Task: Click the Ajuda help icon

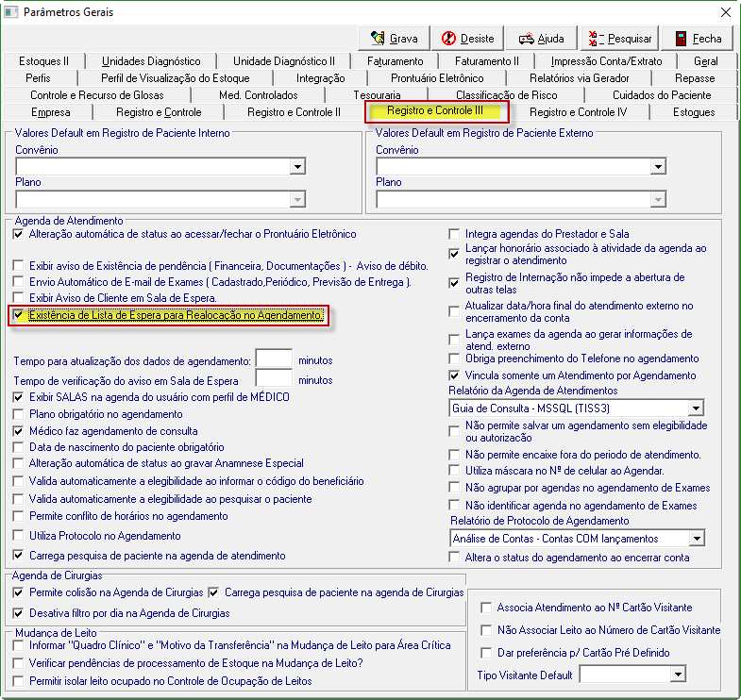Action: pyautogui.click(x=526, y=39)
